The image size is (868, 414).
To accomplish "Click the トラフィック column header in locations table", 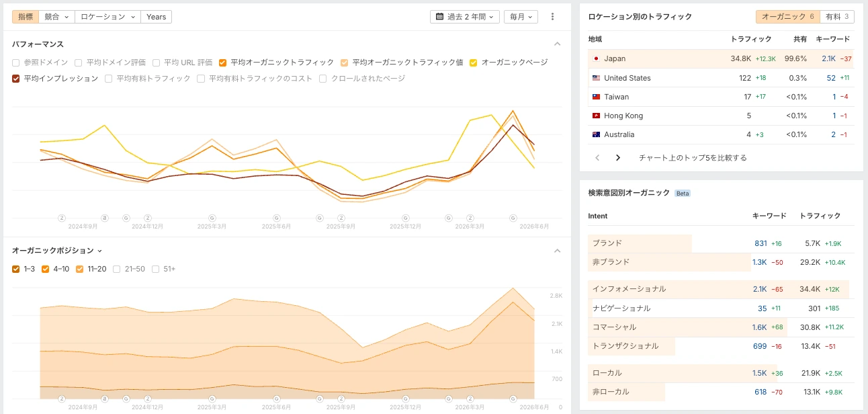I will coord(751,39).
